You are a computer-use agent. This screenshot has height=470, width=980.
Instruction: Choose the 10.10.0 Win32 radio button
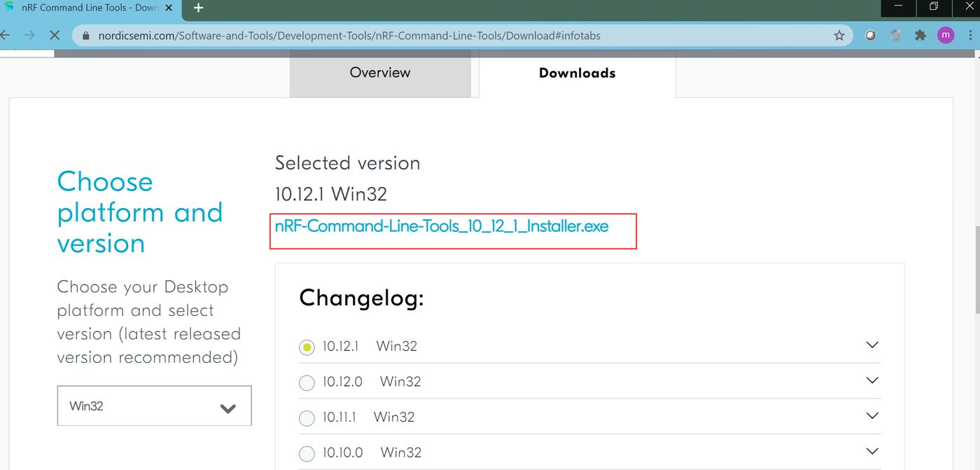tap(307, 453)
